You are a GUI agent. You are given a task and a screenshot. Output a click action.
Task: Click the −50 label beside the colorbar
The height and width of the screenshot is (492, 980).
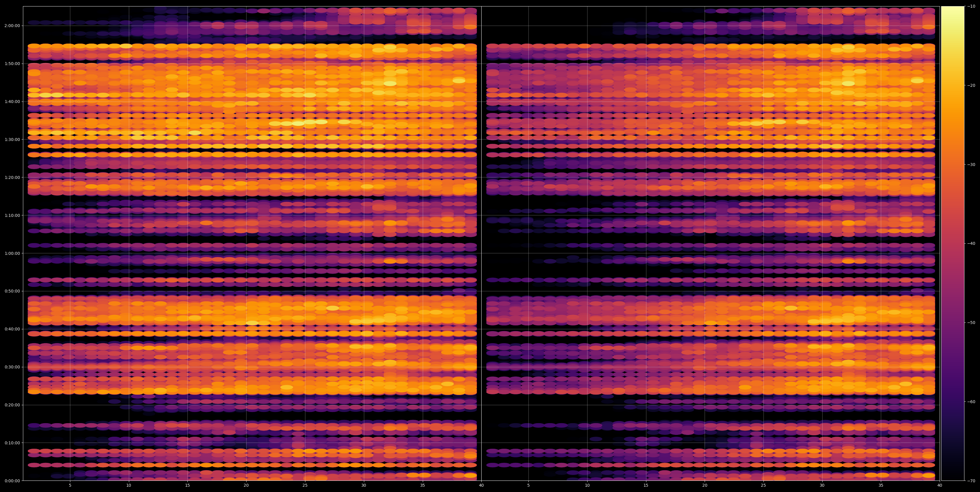click(x=971, y=322)
